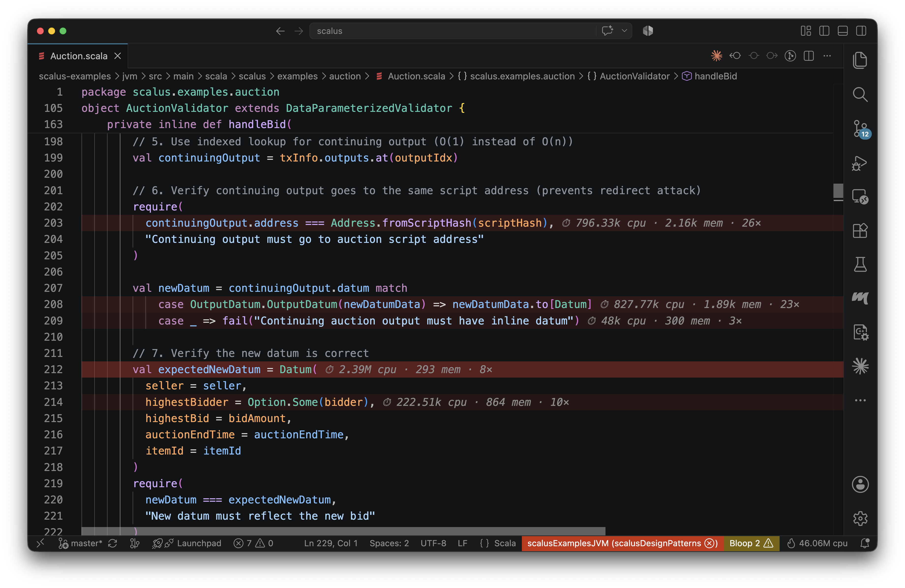Split the editor to the right
This screenshot has height=588, width=905.
pyautogui.click(x=809, y=56)
